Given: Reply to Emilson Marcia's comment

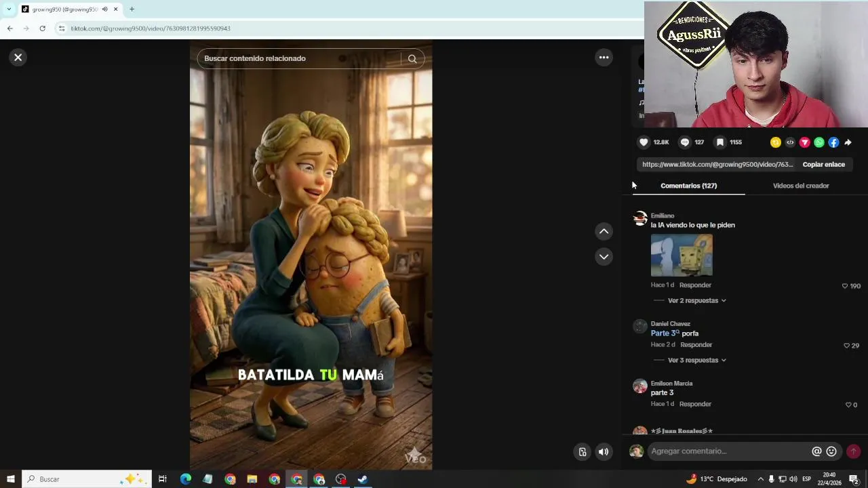Looking at the screenshot, I should tap(695, 404).
